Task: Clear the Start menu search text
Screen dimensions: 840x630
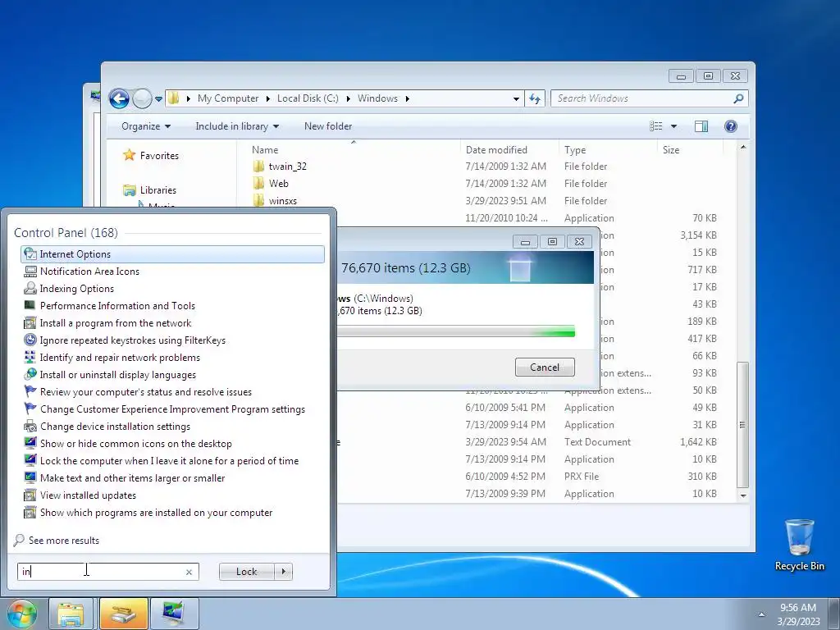Action: [189, 572]
